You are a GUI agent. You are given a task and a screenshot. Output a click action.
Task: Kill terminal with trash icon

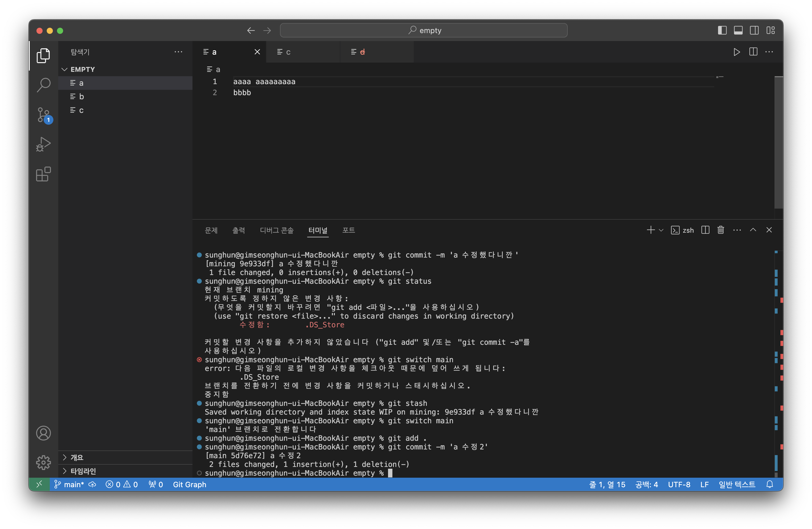pos(721,230)
